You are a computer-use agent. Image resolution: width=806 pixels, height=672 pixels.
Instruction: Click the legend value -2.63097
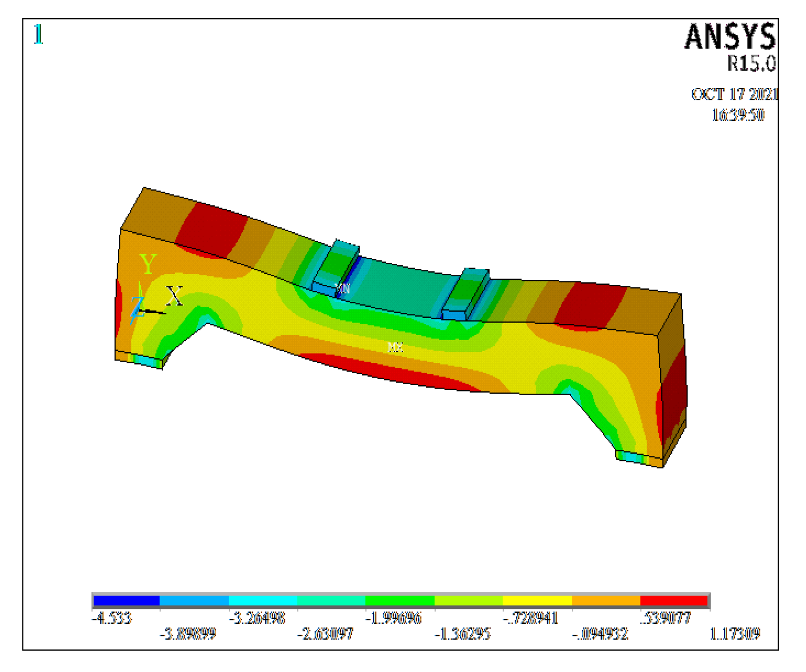(x=325, y=634)
